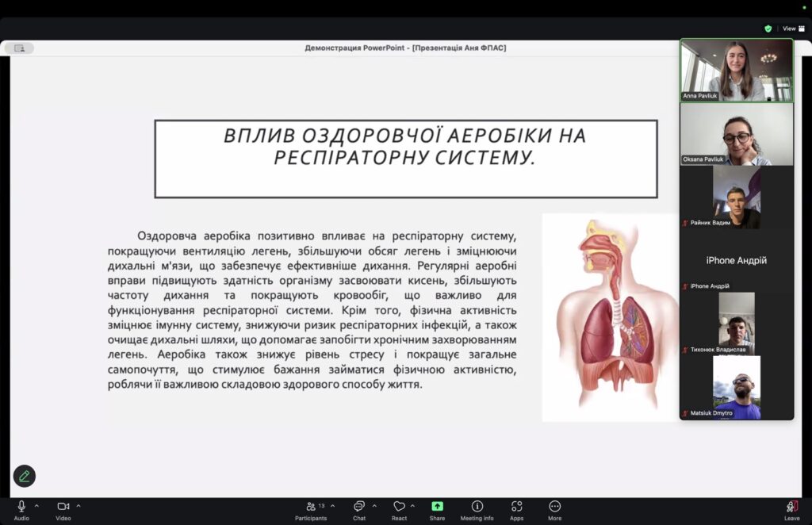Leave the meeting
Viewport: 812px width, 525px height.
click(792, 510)
